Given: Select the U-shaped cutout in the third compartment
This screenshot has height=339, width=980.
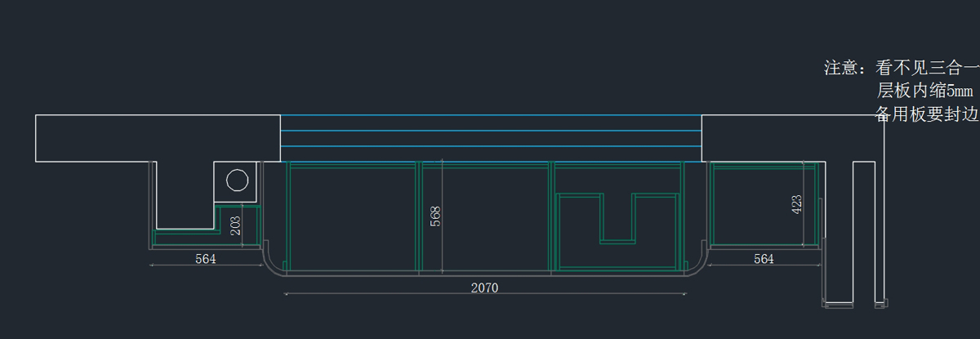Looking at the screenshot, I should (x=617, y=219).
